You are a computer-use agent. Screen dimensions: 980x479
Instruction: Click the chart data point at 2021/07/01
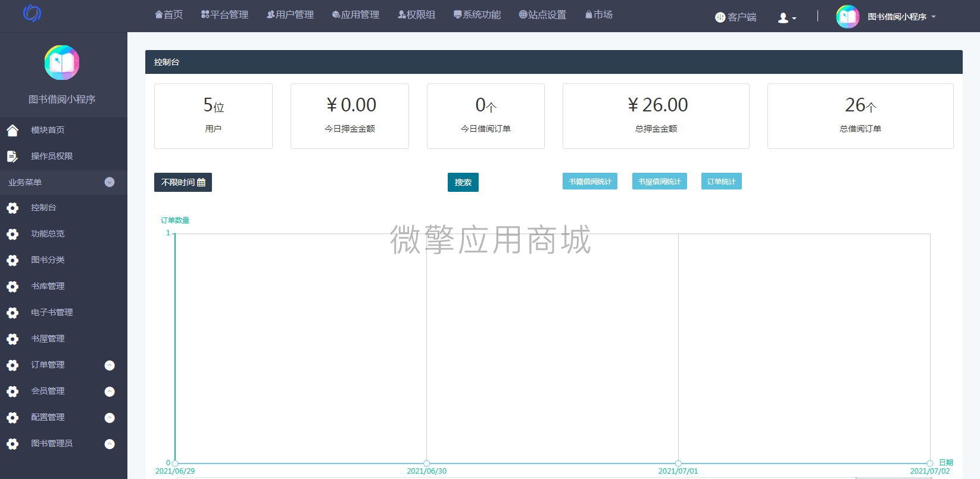678,464
